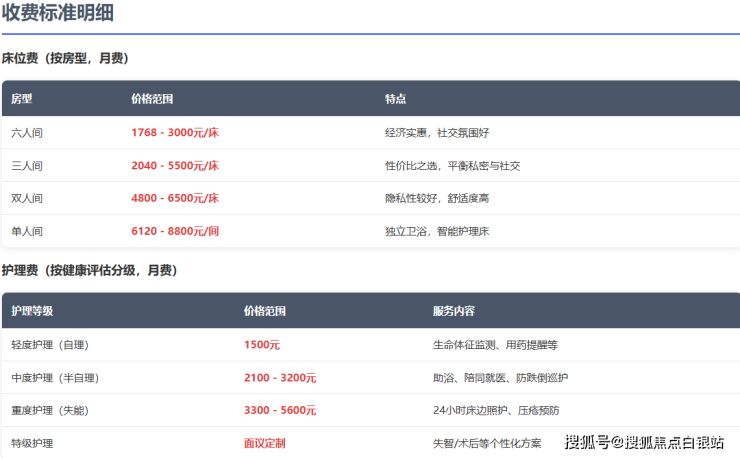The width and height of the screenshot is (740, 458).
Task: Click the 特点 column header
Action: tap(395, 99)
